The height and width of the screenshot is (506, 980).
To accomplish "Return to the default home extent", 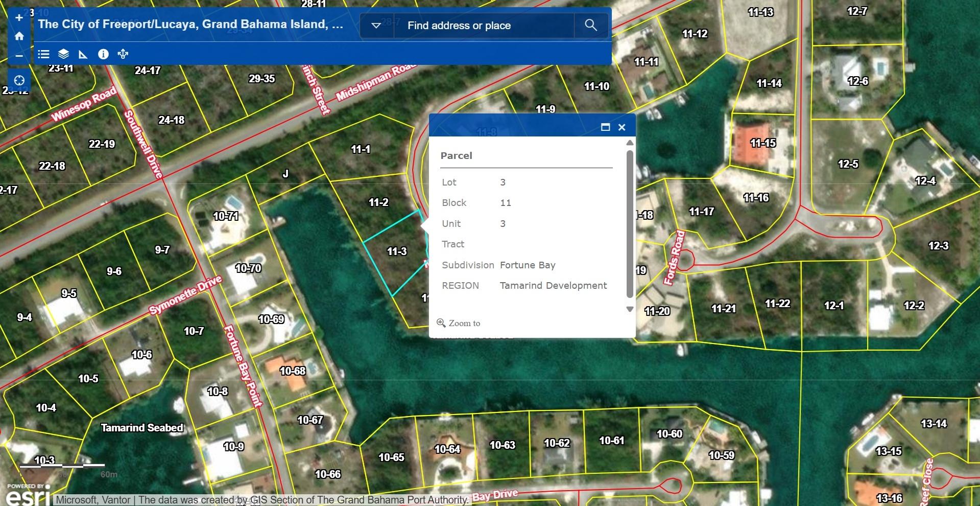I will [19, 36].
